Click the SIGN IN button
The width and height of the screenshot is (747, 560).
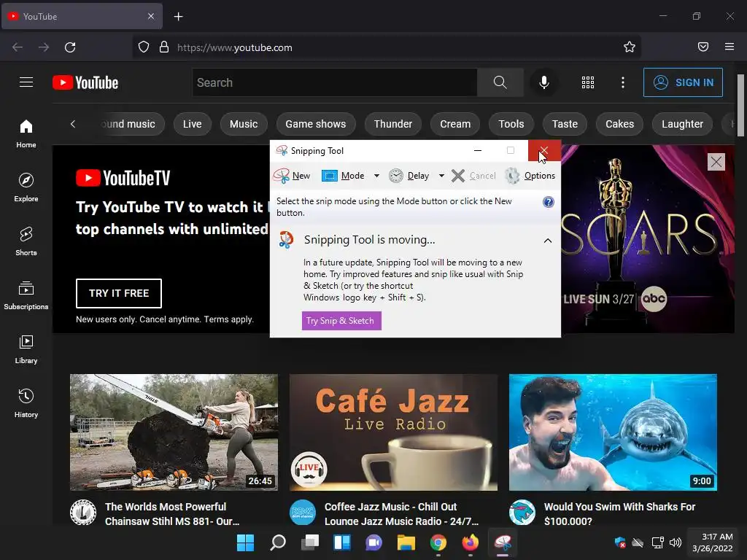[683, 82]
